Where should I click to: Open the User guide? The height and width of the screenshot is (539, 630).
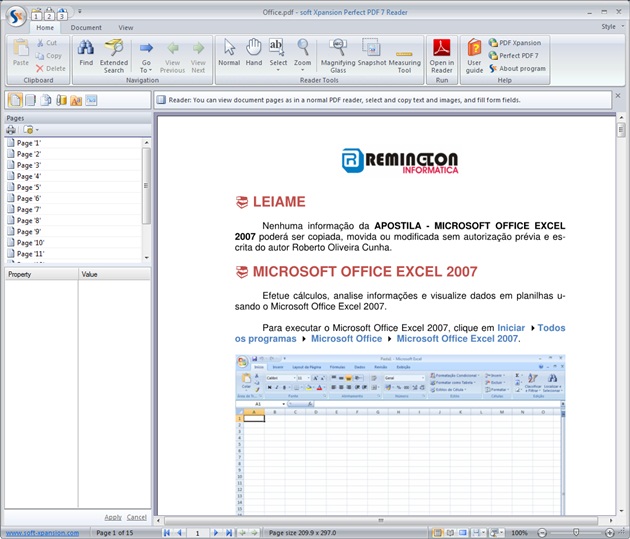(474, 56)
